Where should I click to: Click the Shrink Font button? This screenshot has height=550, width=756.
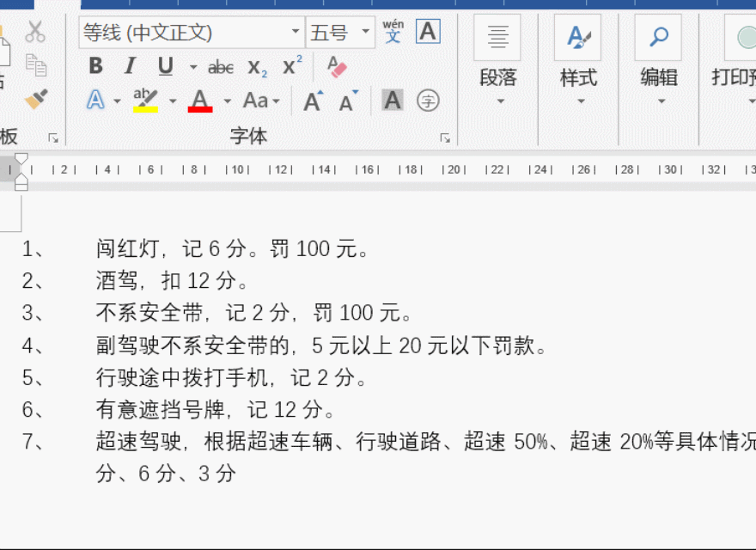click(x=344, y=102)
